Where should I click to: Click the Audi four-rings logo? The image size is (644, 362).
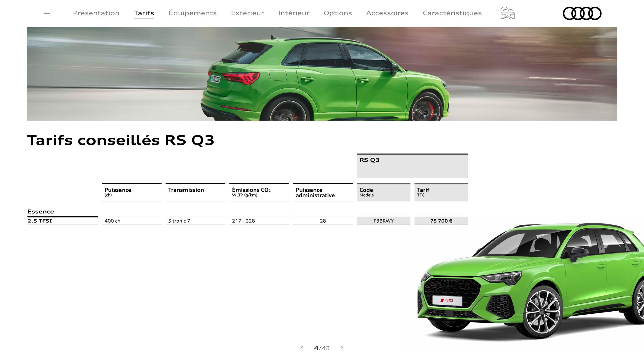(582, 13)
